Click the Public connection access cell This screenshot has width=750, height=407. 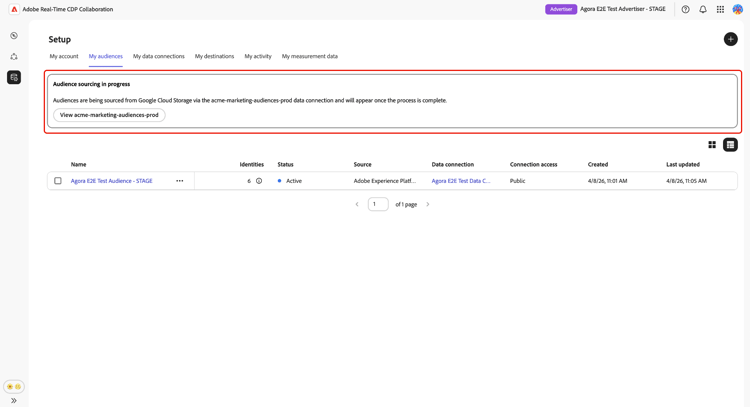(518, 181)
